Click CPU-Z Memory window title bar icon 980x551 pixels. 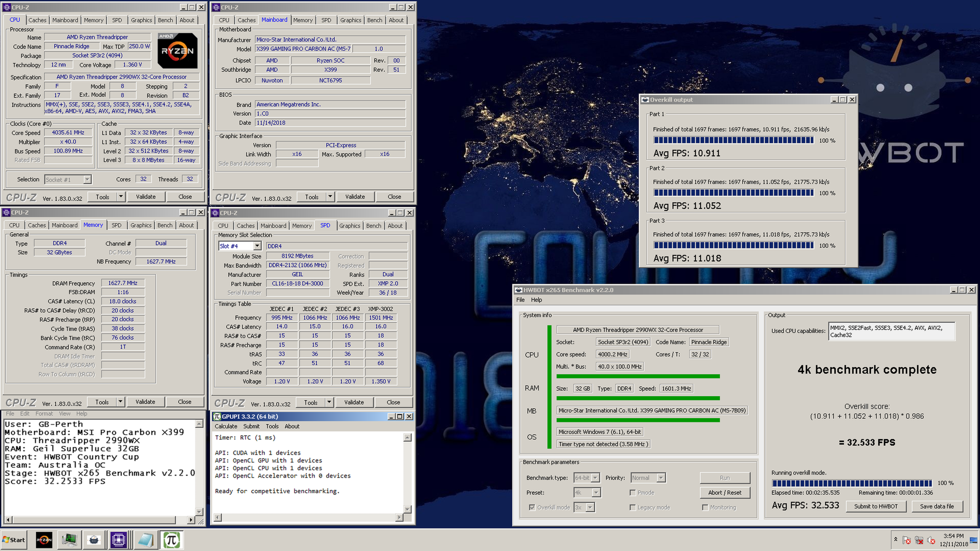[6, 212]
